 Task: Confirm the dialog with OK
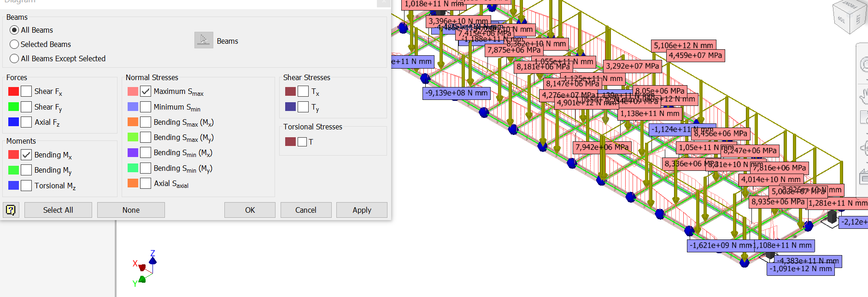pos(250,210)
